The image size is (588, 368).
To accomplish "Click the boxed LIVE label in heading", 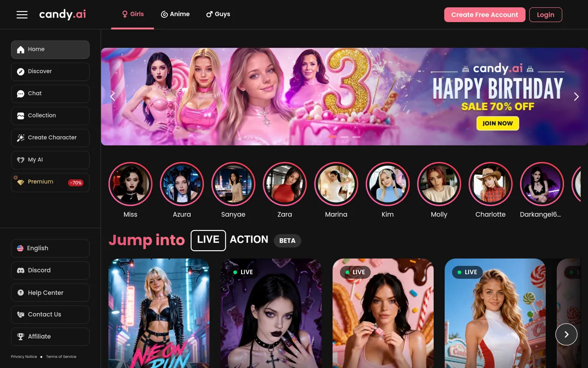I will (208, 240).
